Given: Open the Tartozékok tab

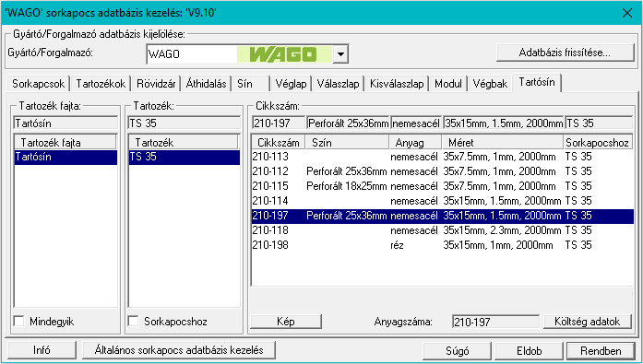Looking at the screenshot, I should (x=101, y=84).
